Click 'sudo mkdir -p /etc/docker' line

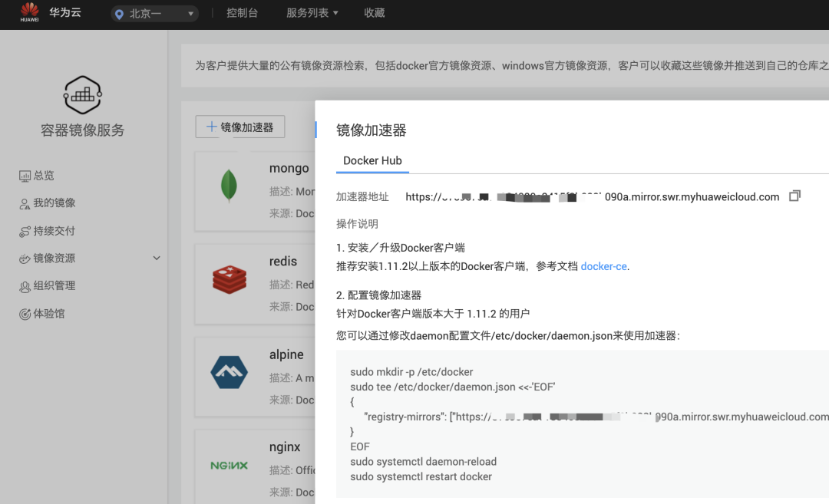[x=411, y=372]
